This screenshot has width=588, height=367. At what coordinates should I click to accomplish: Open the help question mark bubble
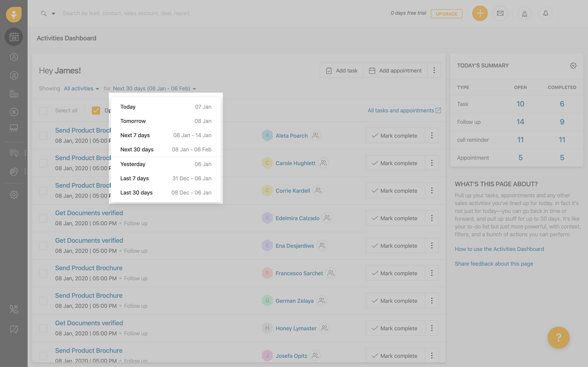click(558, 337)
